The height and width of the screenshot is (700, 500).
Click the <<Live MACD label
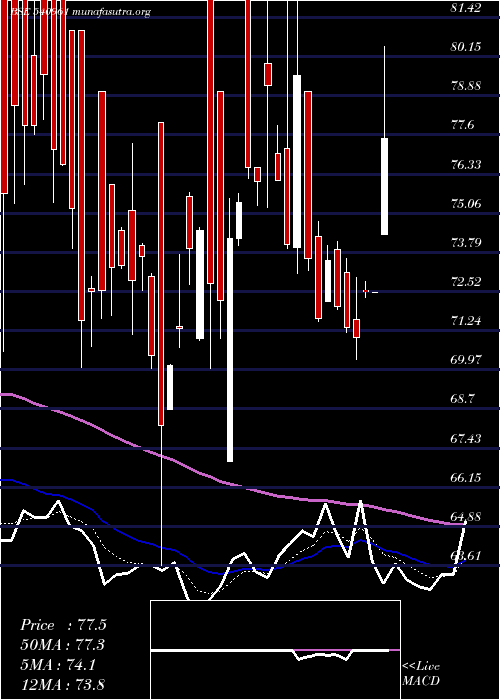point(421,674)
